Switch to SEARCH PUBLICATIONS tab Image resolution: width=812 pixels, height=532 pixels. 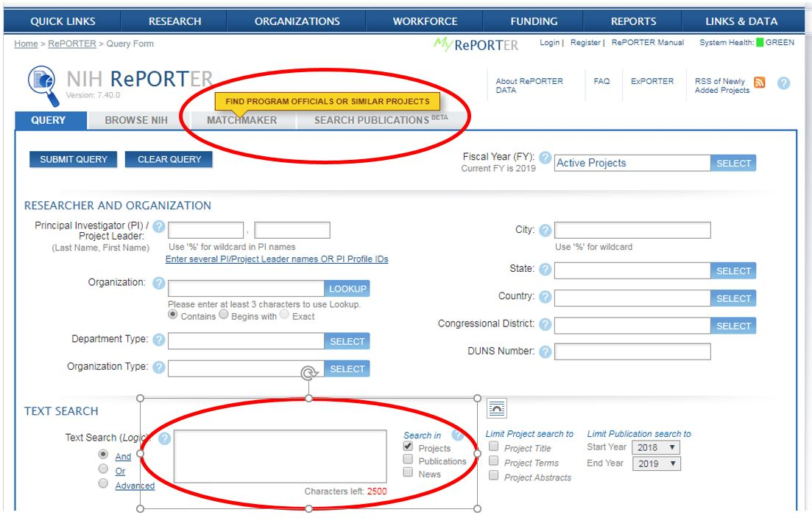(x=381, y=120)
